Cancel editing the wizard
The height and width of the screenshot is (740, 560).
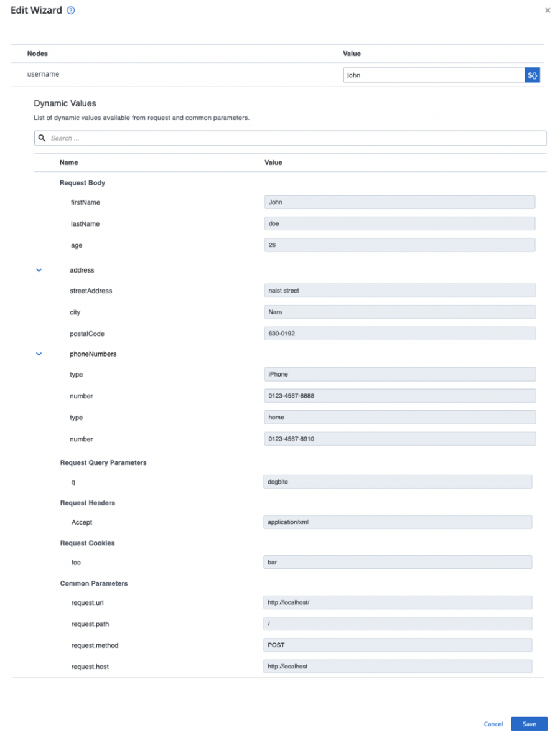tap(493, 724)
